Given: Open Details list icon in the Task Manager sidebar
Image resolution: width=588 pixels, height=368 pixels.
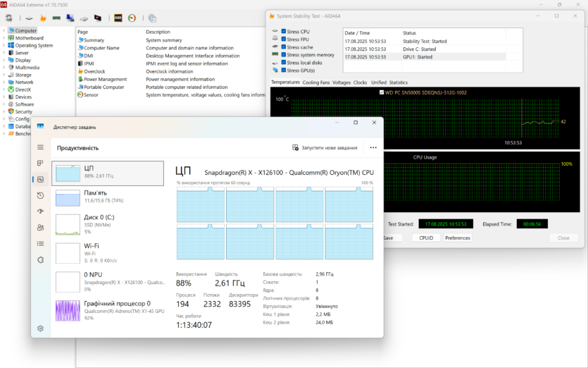Looking at the screenshot, I should tap(41, 244).
